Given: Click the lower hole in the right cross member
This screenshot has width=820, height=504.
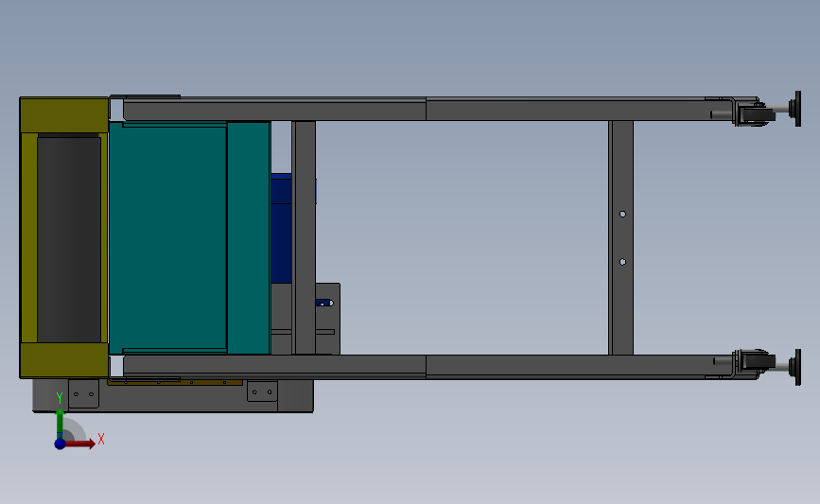Looking at the screenshot, I should [622, 262].
